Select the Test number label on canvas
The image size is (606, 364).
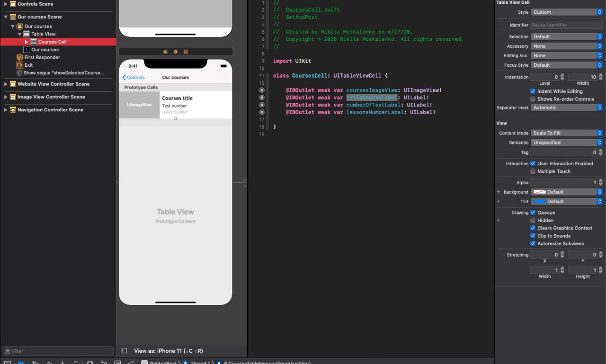[174, 106]
